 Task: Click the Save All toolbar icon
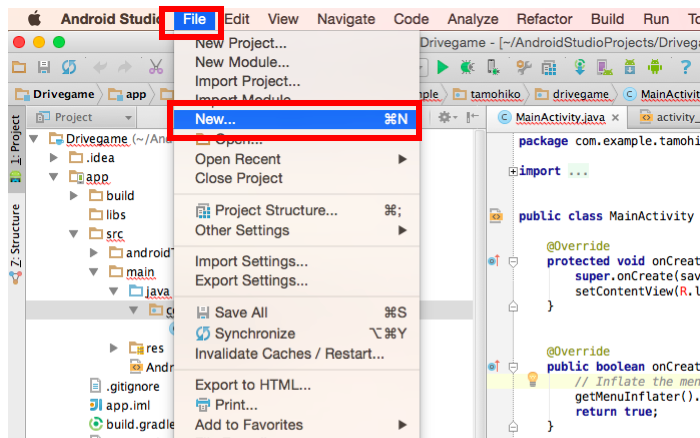tap(43, 67)
